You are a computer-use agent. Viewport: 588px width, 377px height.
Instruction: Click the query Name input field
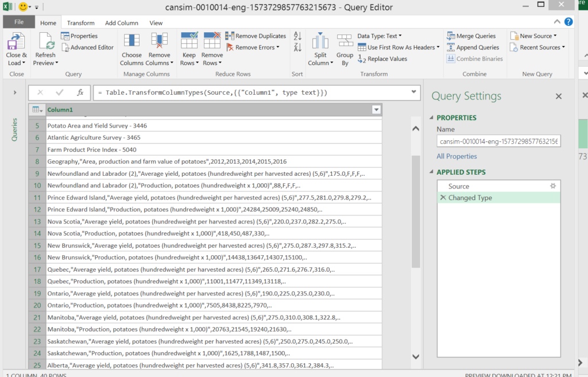pyautogui.click(x=498, y=141)
